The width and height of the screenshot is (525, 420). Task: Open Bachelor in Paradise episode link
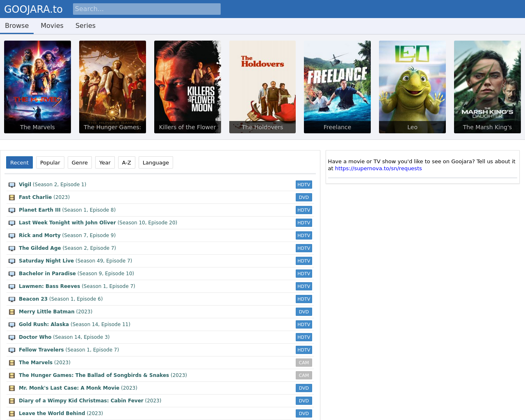tap(76, 274)
